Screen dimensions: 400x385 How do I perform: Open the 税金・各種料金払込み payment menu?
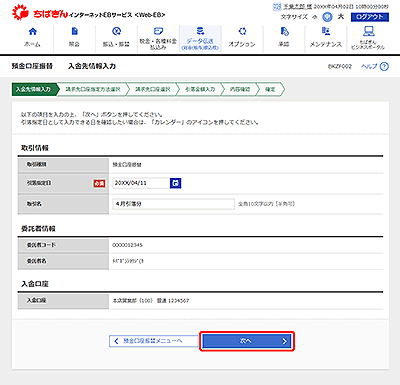pos(158,39)
